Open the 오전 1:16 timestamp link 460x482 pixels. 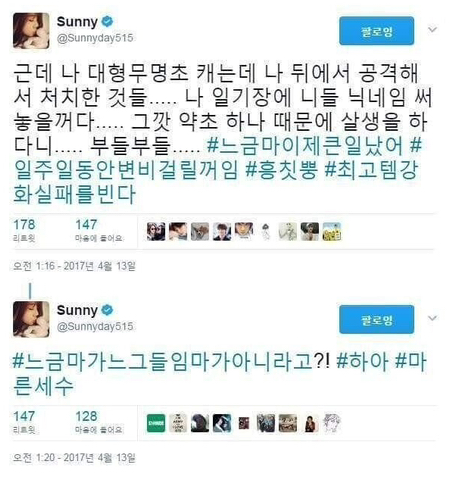[74, 266]
